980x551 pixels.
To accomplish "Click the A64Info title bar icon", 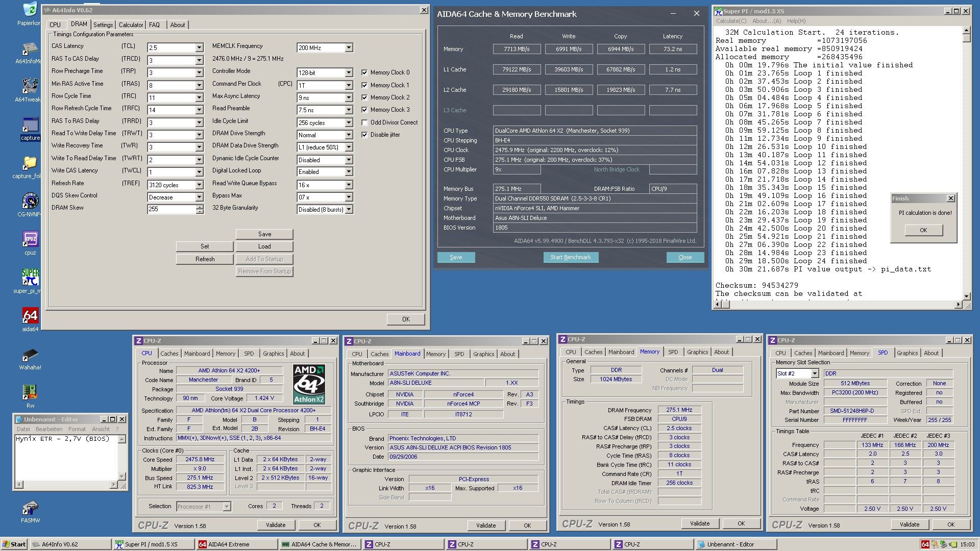I will coord(47,10).
